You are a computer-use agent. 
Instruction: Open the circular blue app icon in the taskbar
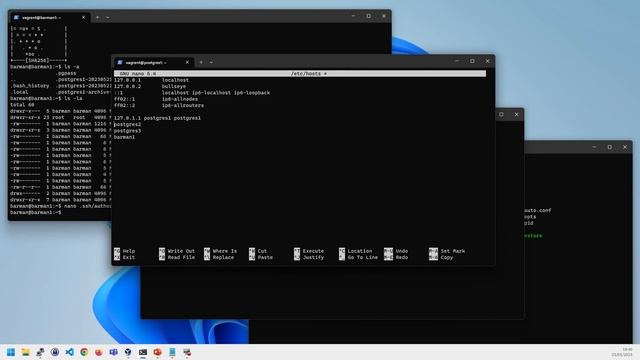(55, 352)
